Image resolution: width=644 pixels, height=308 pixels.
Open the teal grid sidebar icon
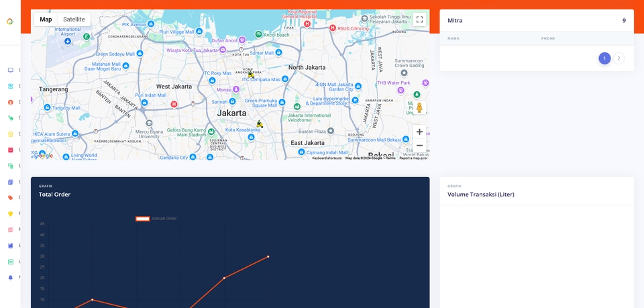(11, 87)
